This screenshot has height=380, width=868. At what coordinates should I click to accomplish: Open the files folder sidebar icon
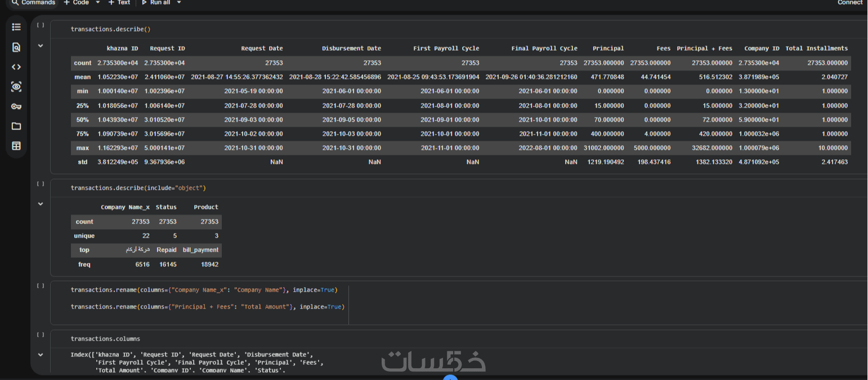(16, 126)
